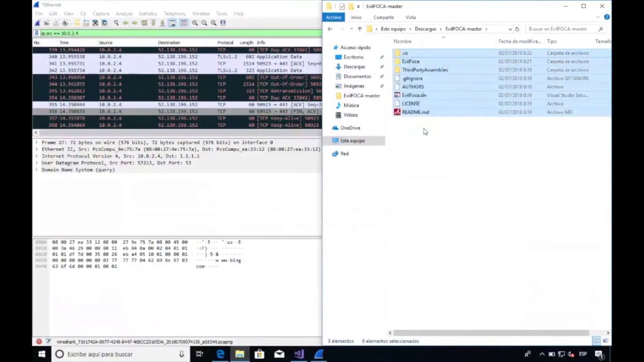Switch to Vista ribbon tab in Explorer
Viewport: 644px width, 362px height.
(x=411, y=17)
